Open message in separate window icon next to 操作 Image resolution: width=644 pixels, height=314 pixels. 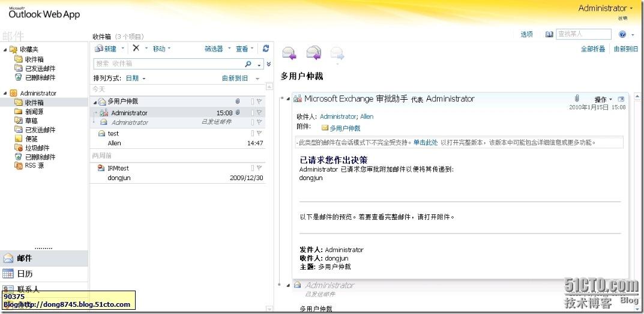[621, 99]
